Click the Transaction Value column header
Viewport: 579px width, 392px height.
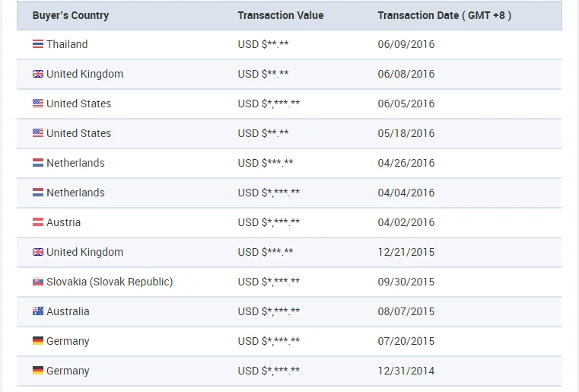[281, 15]
